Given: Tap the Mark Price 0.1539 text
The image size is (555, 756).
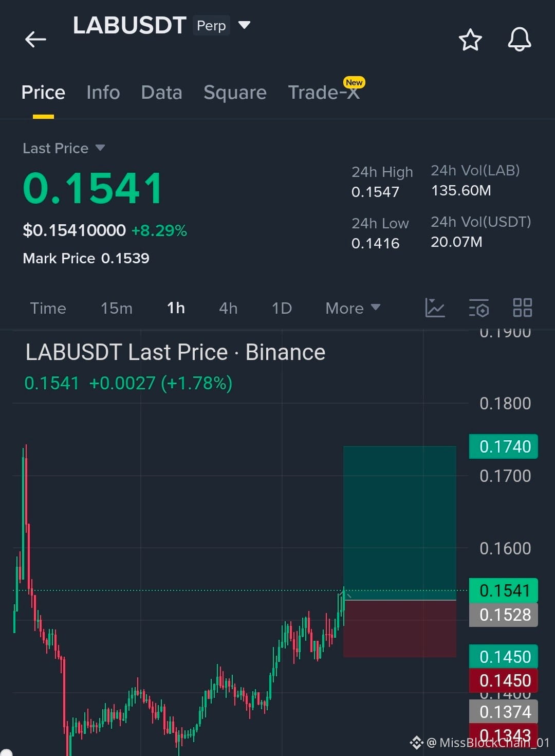Looking at the screenshot, I should [x=86, y=258].
